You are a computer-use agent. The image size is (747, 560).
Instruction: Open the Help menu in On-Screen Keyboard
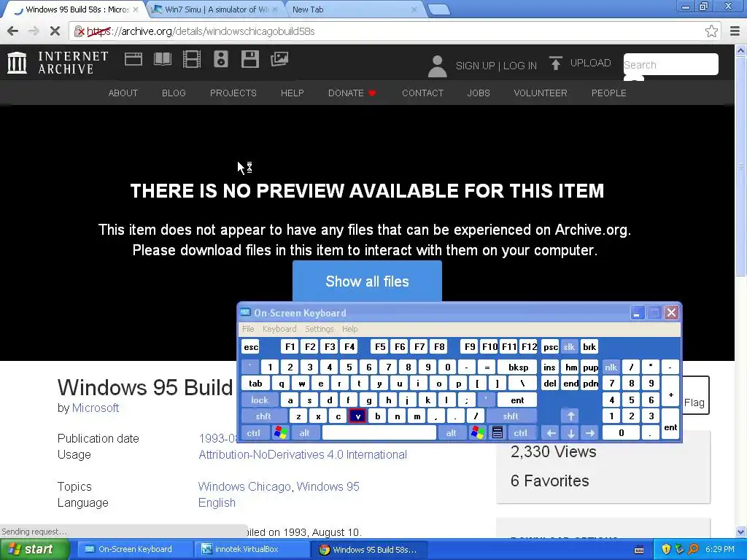point(349,329)
